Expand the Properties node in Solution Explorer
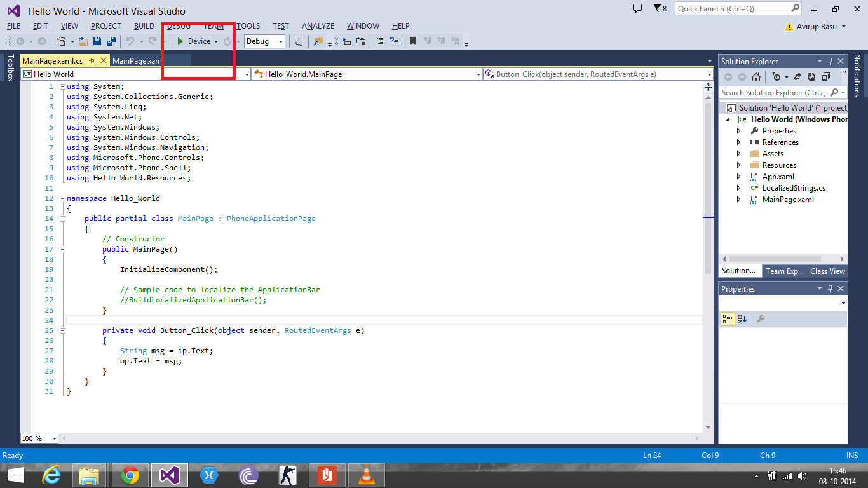The width and height of the screenshot is (868, 488). point(738,131)
